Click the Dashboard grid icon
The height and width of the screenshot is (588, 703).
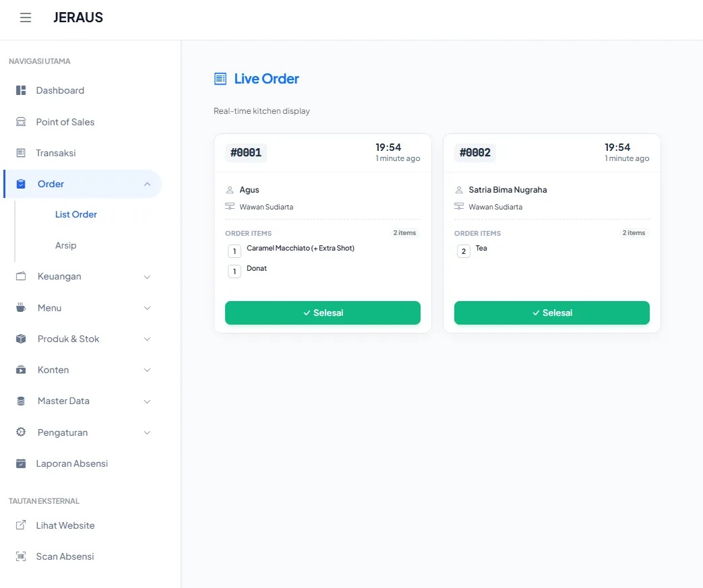click(21, 90)
